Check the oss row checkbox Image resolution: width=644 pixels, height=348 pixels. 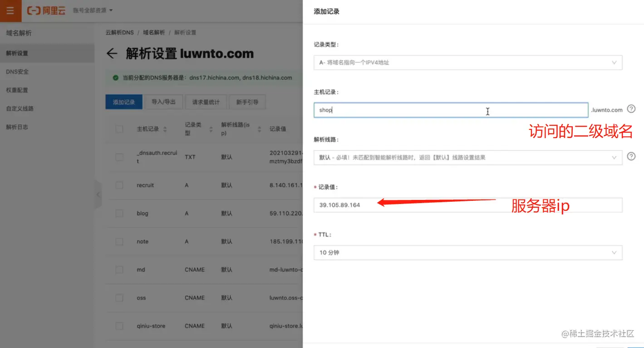[119, 298]
